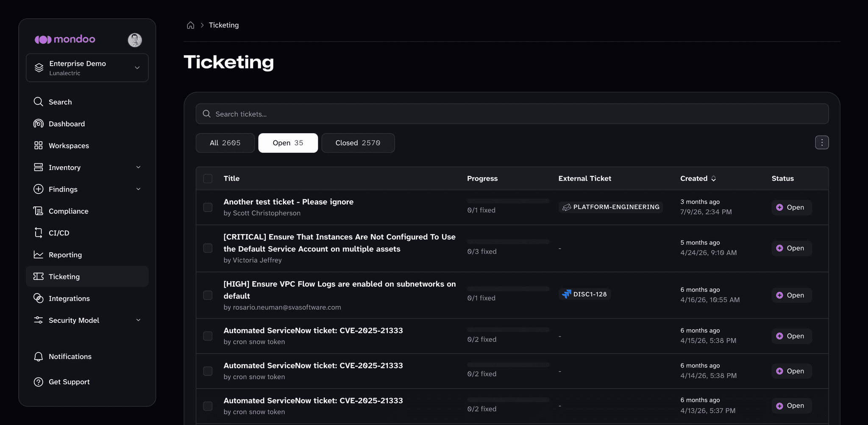
Task: Click the Search magnifier icon in the sidebar
Action: coord(38,102)
